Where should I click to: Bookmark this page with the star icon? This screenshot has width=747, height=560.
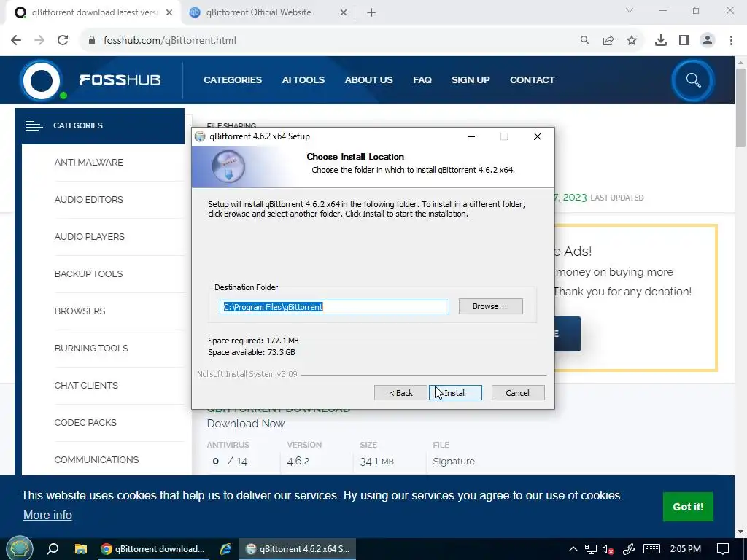pos(632,41)
